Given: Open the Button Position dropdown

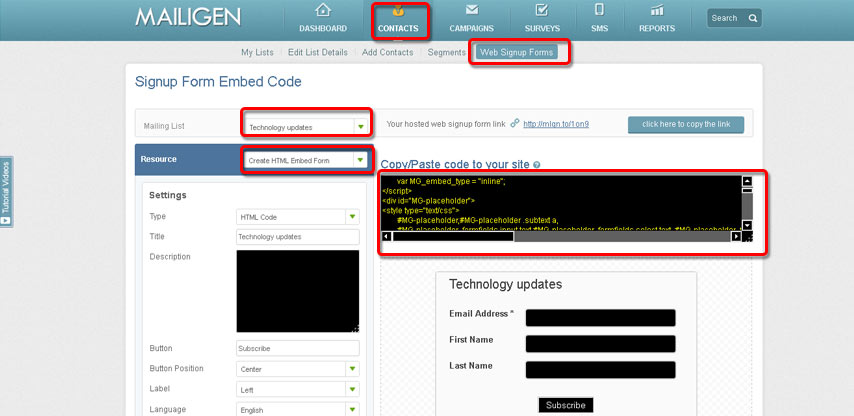Looking at the screenshot, I should pos(298,369).
